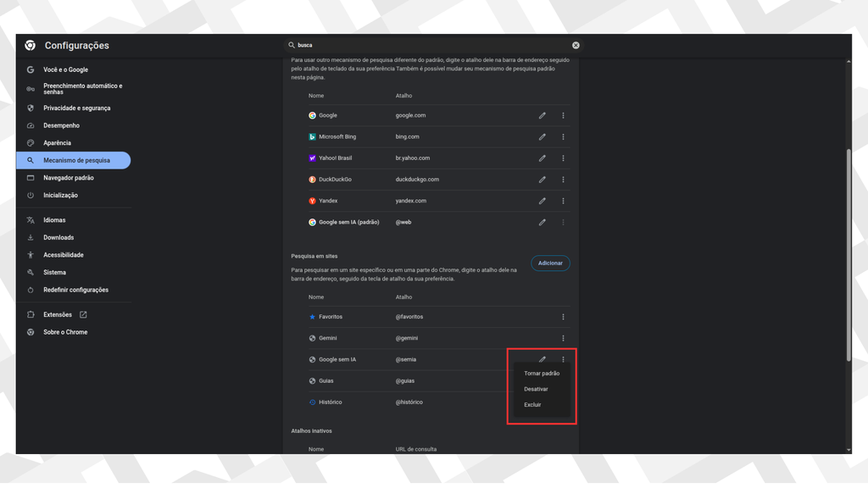The image size is (868, 488).
Task: Click the pencil edit icon for Microsoft Bing
Action: pyautogui.click(x=542, y=136)
